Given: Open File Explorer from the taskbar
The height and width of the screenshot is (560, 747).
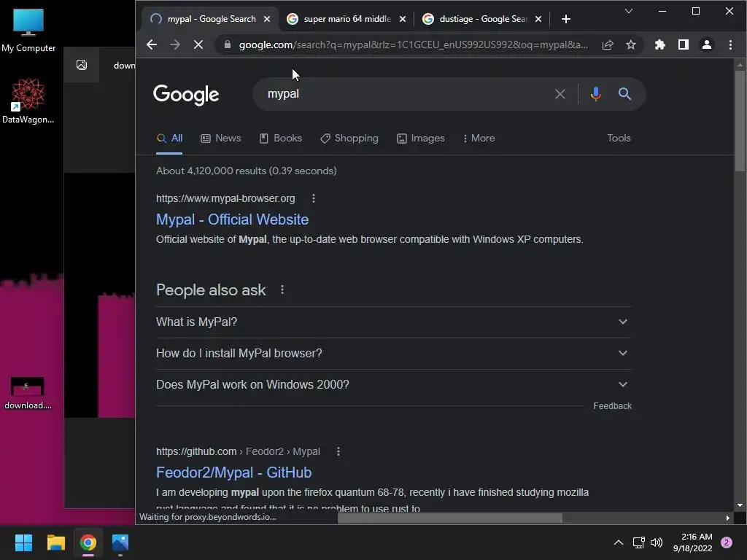Looking at the screenshot, I should tap(55, 542).
